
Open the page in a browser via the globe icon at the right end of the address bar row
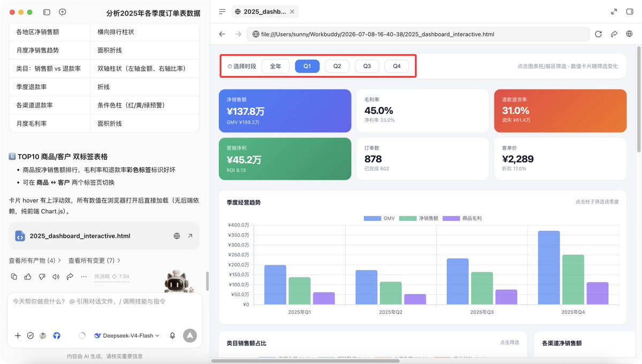pyautogui.click(x=630, y=34)
